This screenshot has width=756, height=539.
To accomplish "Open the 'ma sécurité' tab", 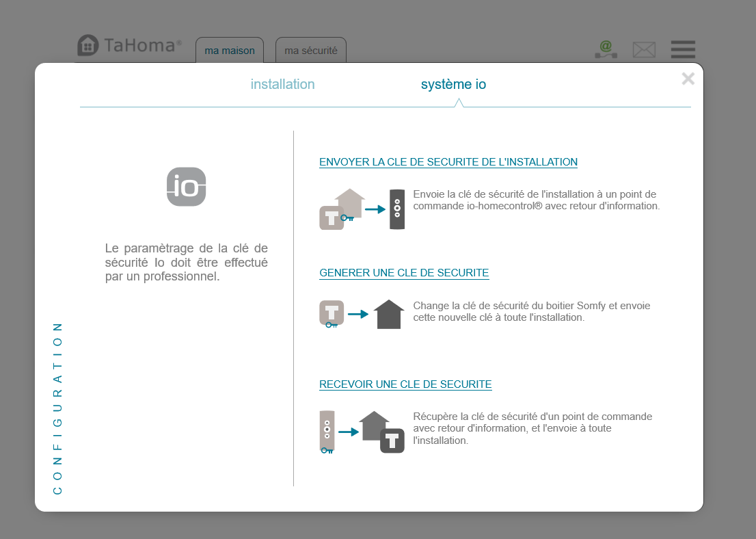I will pos(311,51).
